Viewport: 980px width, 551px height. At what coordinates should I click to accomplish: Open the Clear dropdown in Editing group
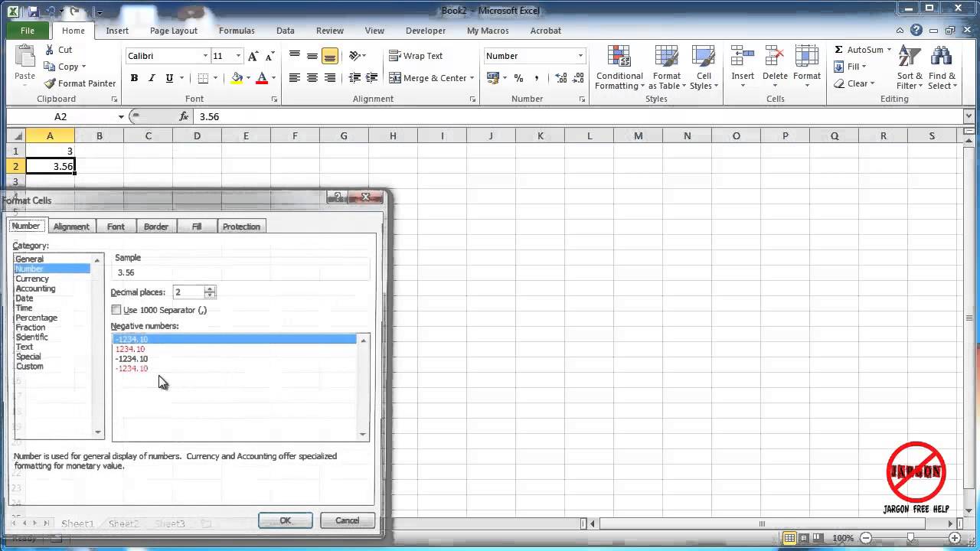tap(873, 83)
